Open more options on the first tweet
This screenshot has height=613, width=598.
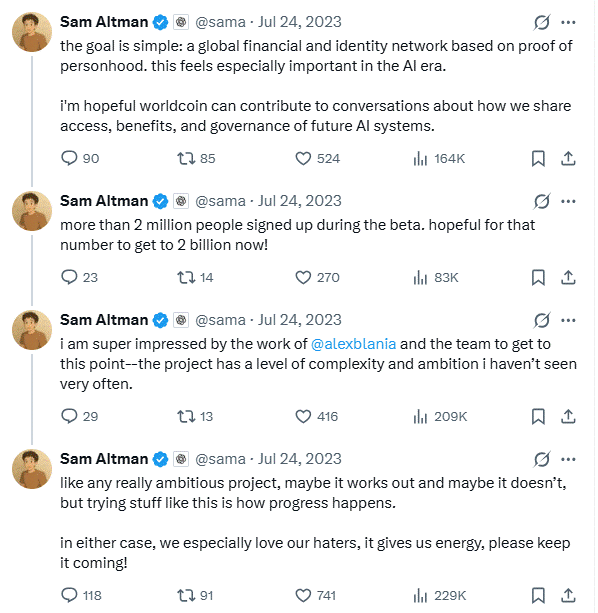point(568,22)
